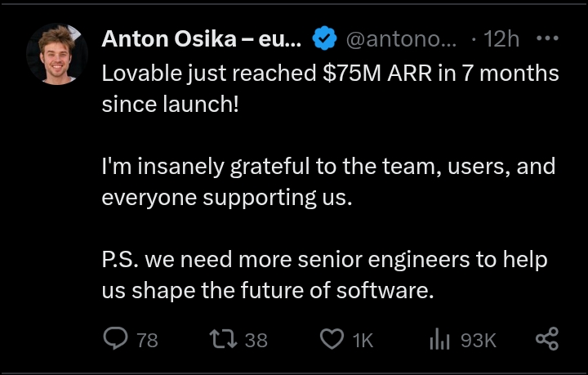Open Anton Osika's profile picture
This screenshot has width=588, height=375.
click(57, 55)
